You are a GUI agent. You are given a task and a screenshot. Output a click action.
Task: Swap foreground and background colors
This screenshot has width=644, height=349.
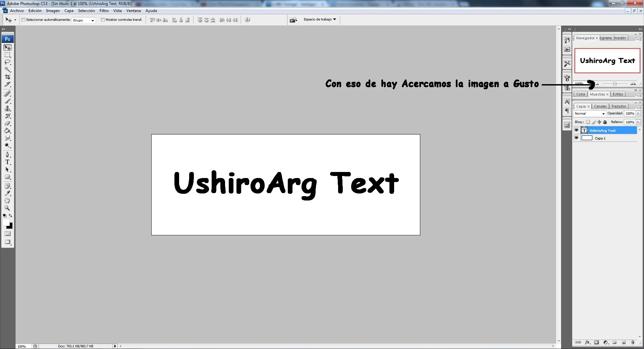11,216
